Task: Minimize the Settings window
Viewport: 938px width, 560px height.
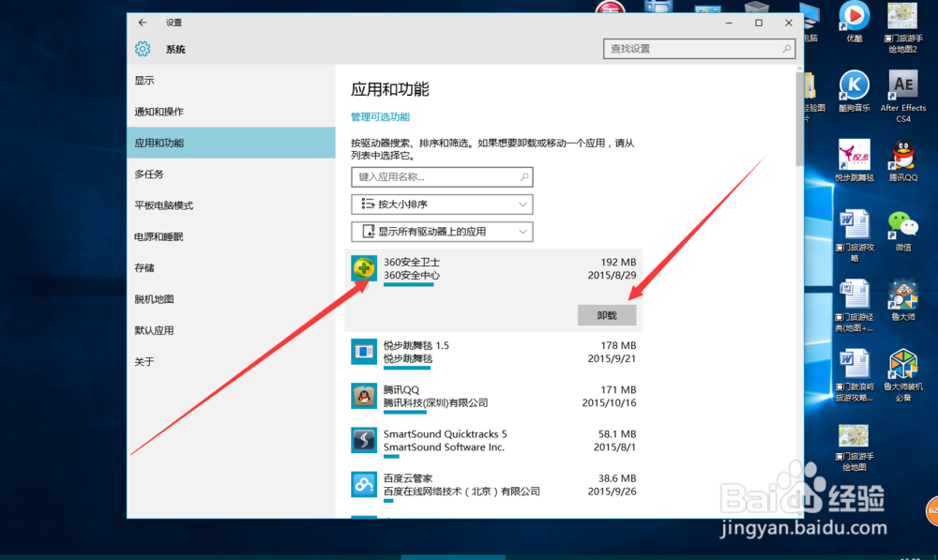Action: (729, 23)
